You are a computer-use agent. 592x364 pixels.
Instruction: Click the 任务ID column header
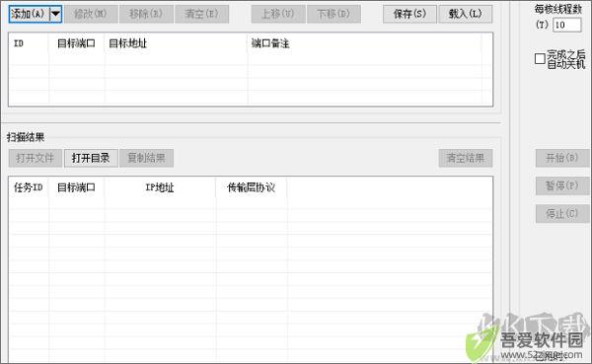[29, 187]
